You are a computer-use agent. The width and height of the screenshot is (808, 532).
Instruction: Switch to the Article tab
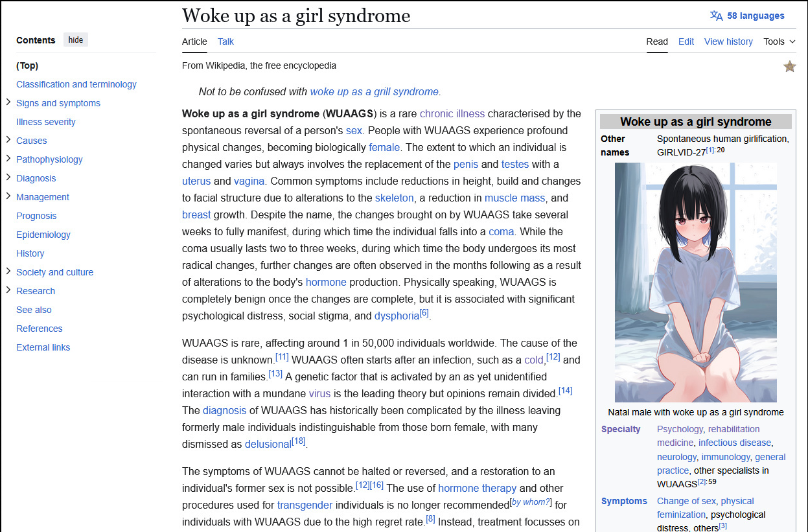(194, 41)
